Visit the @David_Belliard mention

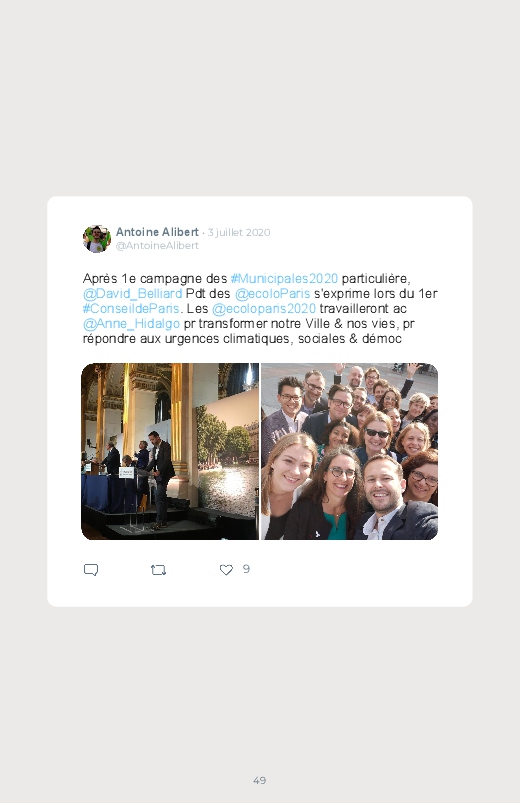[132, 293]
